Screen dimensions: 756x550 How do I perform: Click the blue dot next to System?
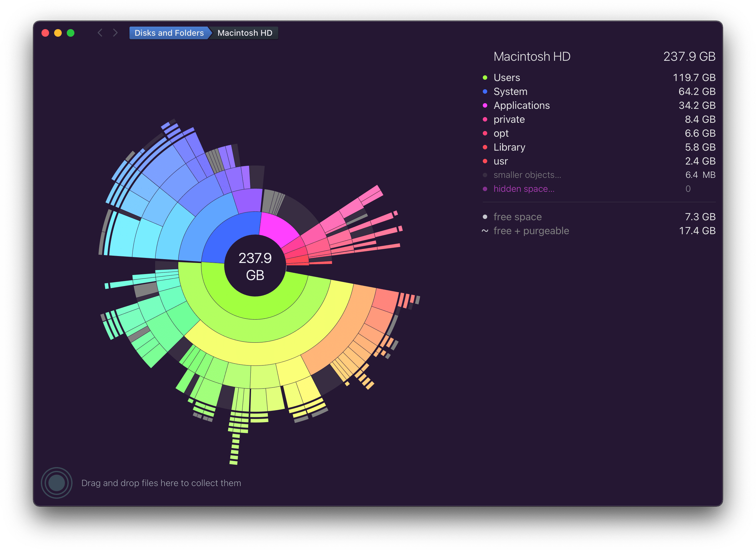point(485,91)
